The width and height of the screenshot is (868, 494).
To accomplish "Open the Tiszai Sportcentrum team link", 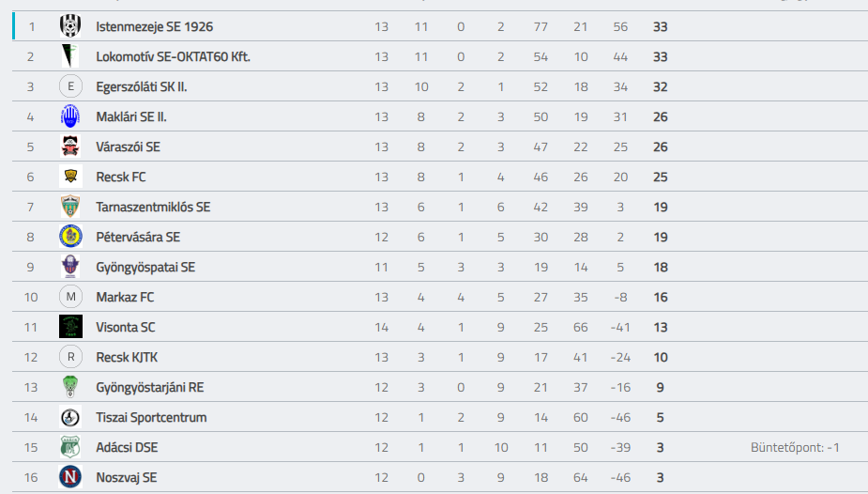I will 151,417.
